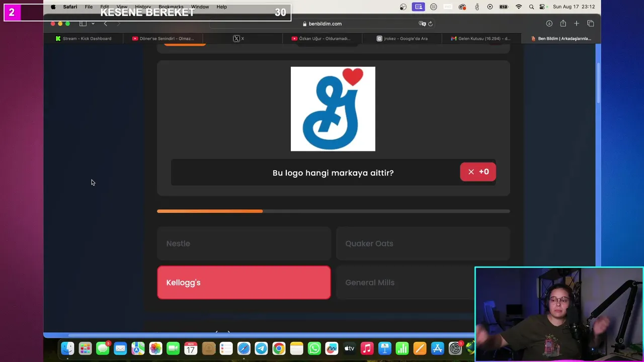Open Notes from the Dock
Screen dimensions: 644x362
click(x=296, y=348)
